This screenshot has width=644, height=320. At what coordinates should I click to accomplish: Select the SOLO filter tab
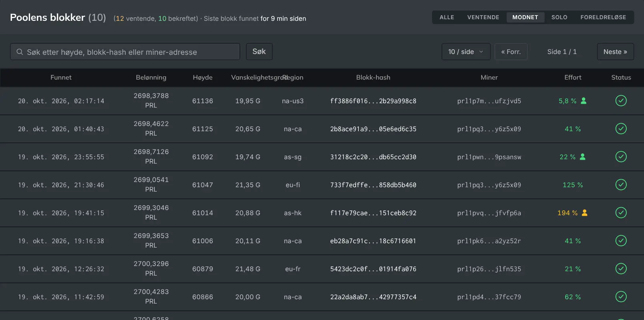[559, 17]
